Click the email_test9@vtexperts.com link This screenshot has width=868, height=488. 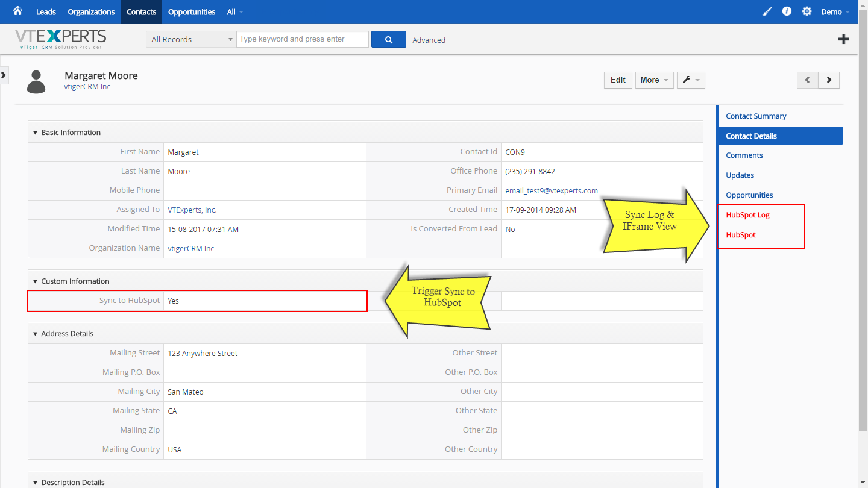click(x=552, y=190)
